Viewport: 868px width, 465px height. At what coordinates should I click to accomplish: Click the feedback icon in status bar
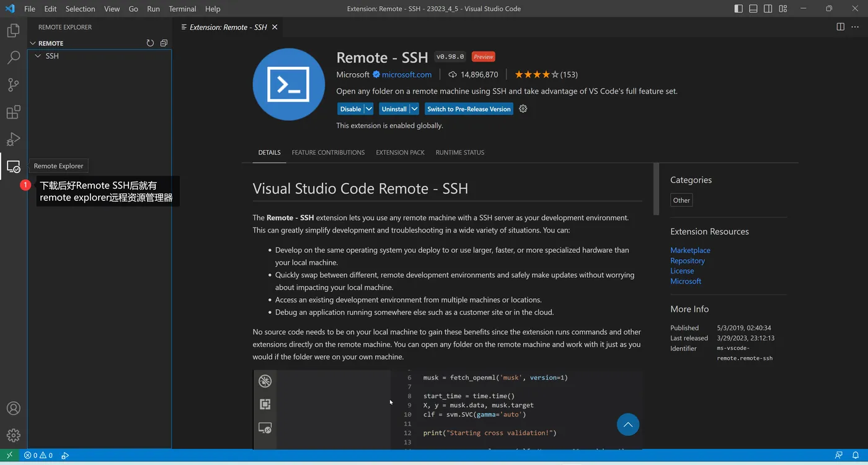pyautogui.click(x=839, y=455)
